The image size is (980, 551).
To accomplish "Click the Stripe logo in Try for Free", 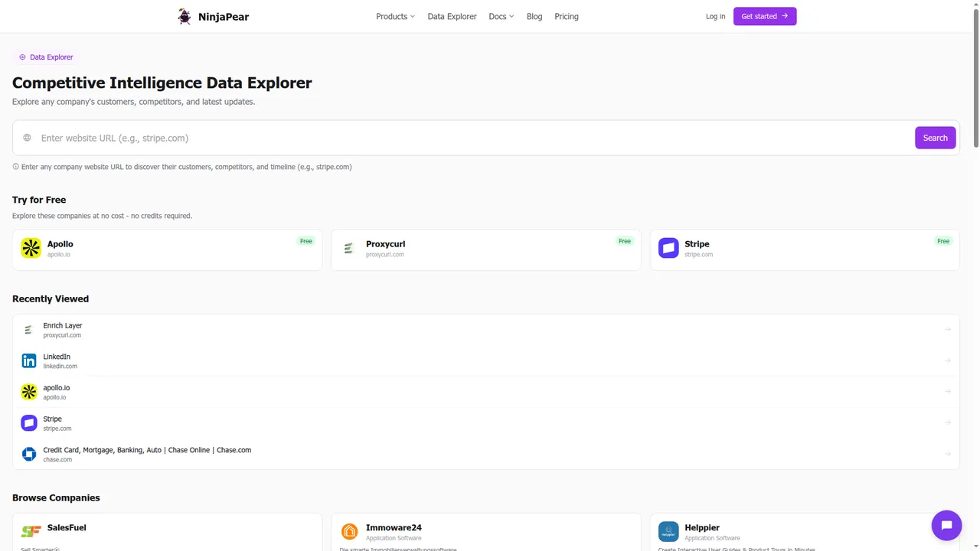I will [668, 248].
